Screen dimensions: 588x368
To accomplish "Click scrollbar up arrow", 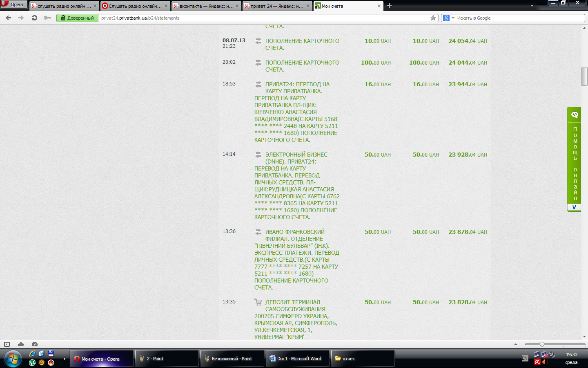I will pyautogui.click(x=584, y=28).
